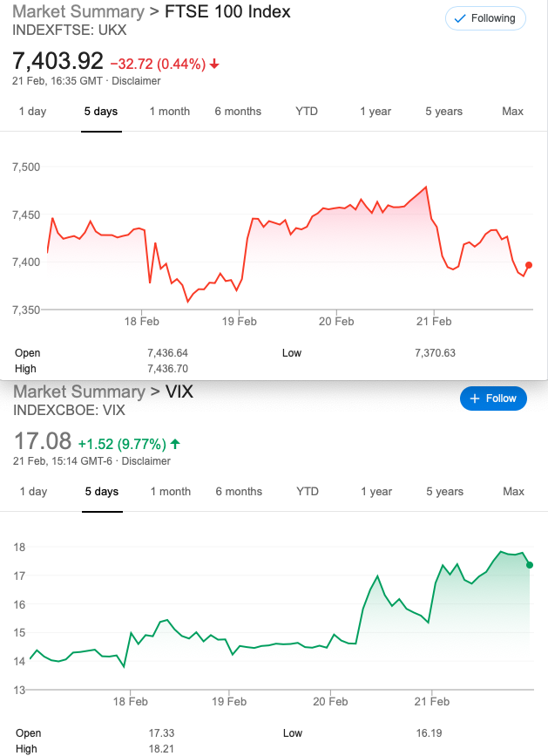The height and width of the screenshot is (756, 548).
Task: Open the VIX Disclaimer link
Action: (146, 461)
